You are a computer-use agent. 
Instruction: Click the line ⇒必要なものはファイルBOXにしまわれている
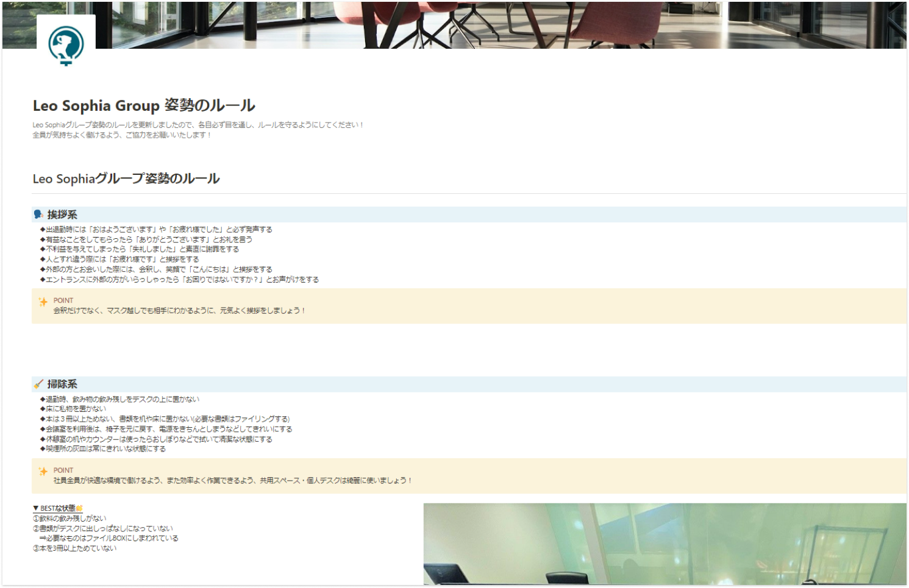[109, 539]
